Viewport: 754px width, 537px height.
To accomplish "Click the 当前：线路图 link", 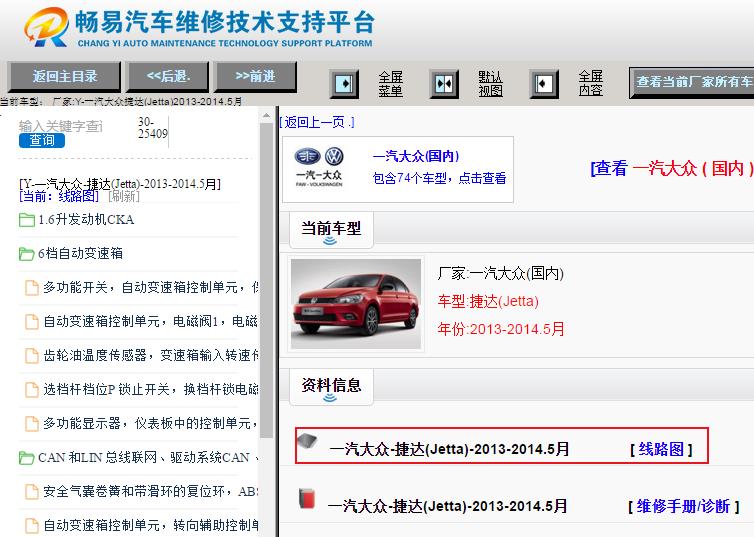I will (x=59, y=196).
